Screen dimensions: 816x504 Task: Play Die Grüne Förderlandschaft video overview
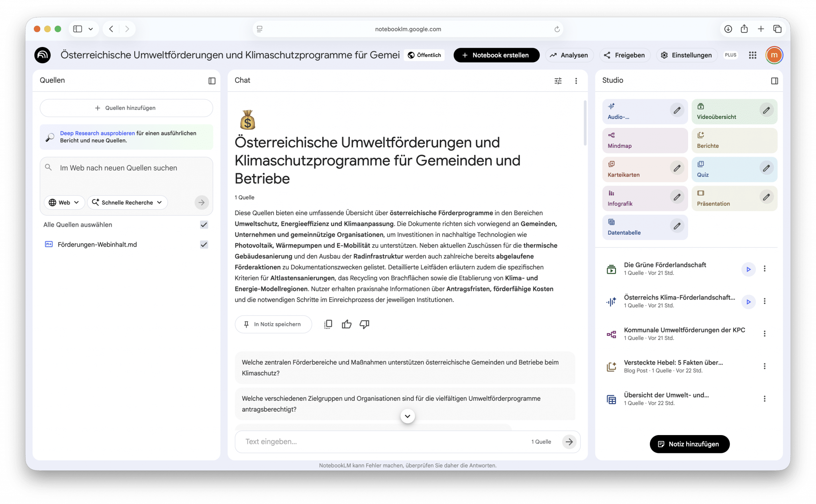click(x=748, y=269)
